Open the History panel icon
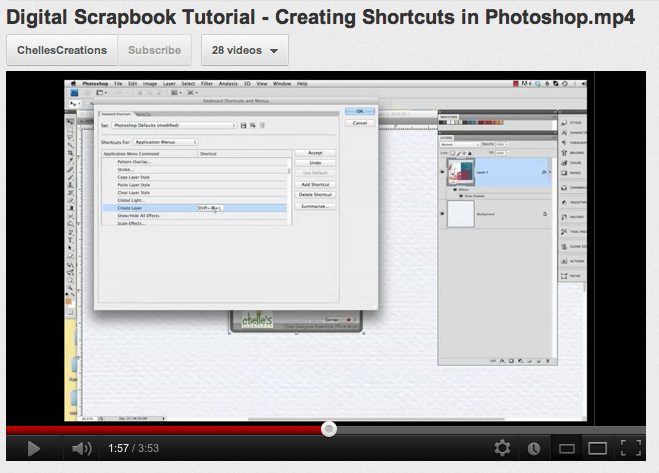Image resolution: width=659 pixels, height=473 pixels. tap(564, 217)
